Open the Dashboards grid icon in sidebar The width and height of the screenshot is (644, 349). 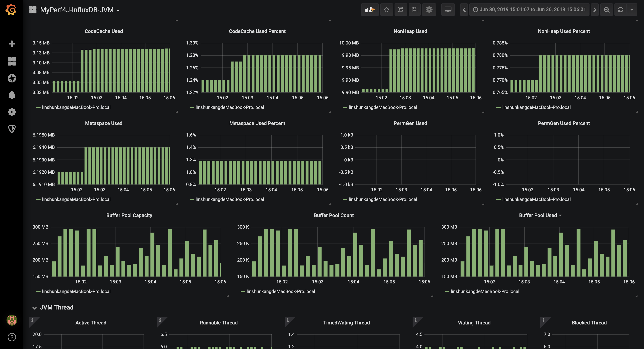pyautogui.click(x=12, y=61)
